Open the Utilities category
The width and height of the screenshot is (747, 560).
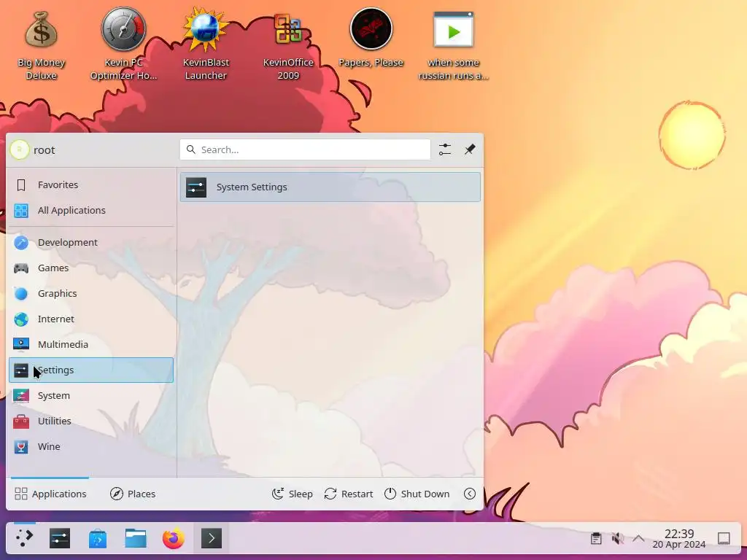[x=91, y=421]
